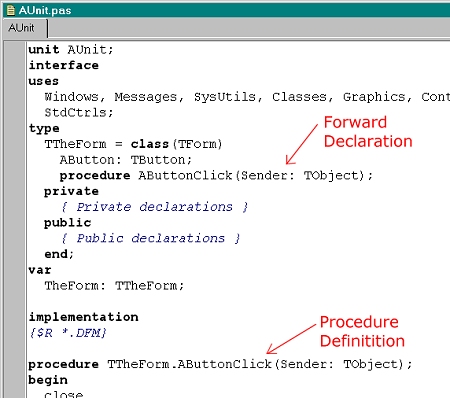Click the '{ Public declarations }' comment

(x=151, y=238)
